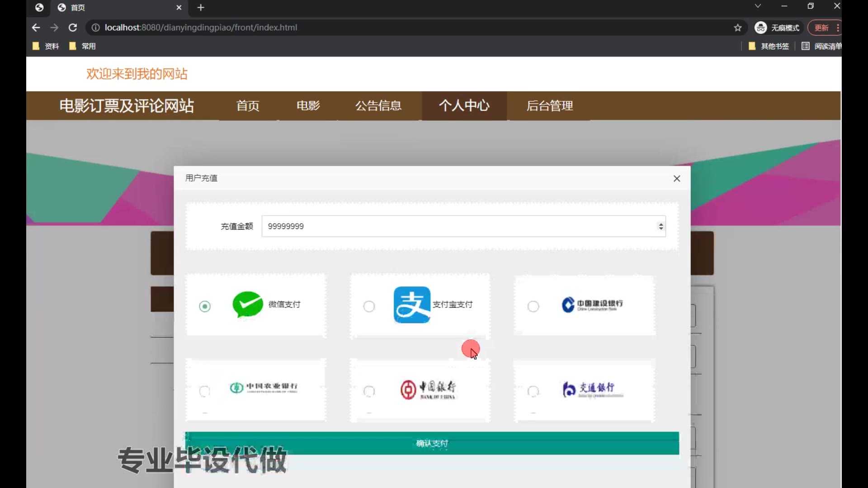Open the 后台管理 navigation tab
The height and width of the screenshot is (488, 868).
550,106
